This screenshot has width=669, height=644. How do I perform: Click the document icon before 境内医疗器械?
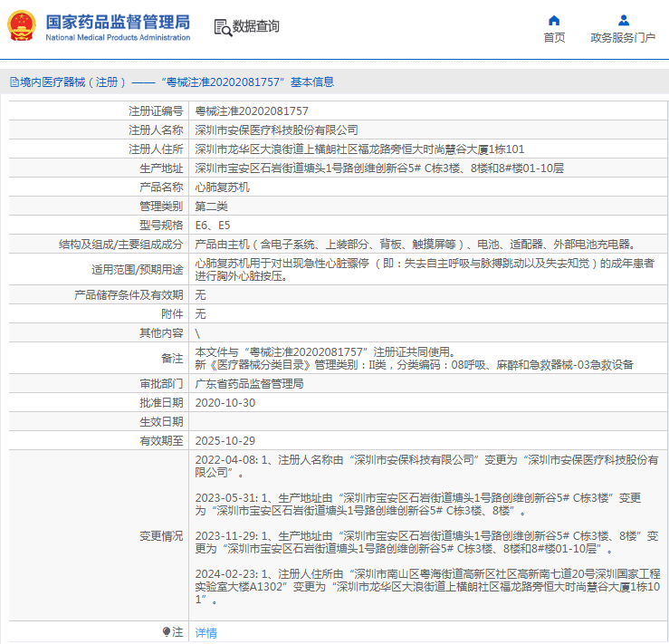click(14, 82)
